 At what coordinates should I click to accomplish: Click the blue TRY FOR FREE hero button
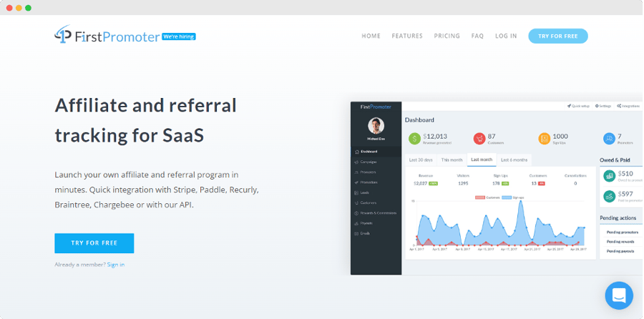point(94,243)
